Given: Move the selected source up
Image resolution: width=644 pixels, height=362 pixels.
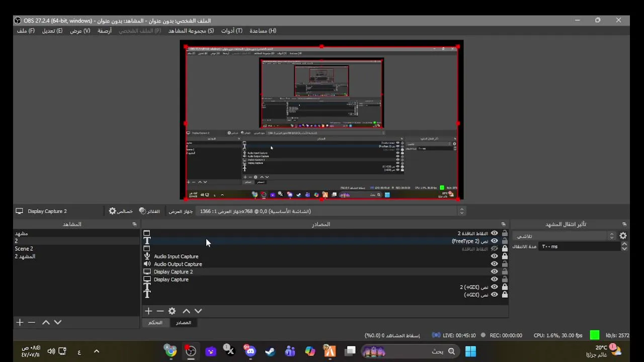Looking at the screenshot, I should [186, 311].
